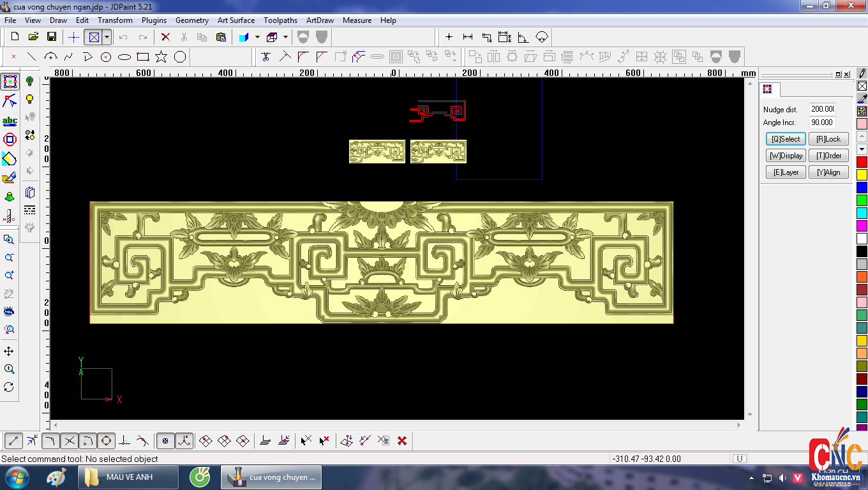
Task: Expand the view mode dropdown arrow
Action: tap(107, 37)
